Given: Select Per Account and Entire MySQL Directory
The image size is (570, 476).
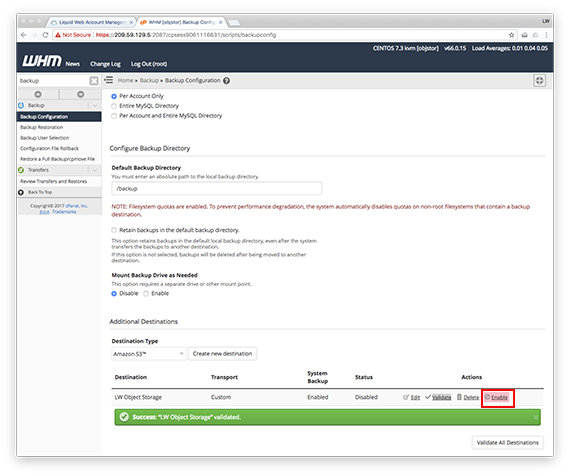Looking at the screenshot, I should coord(114,116).
